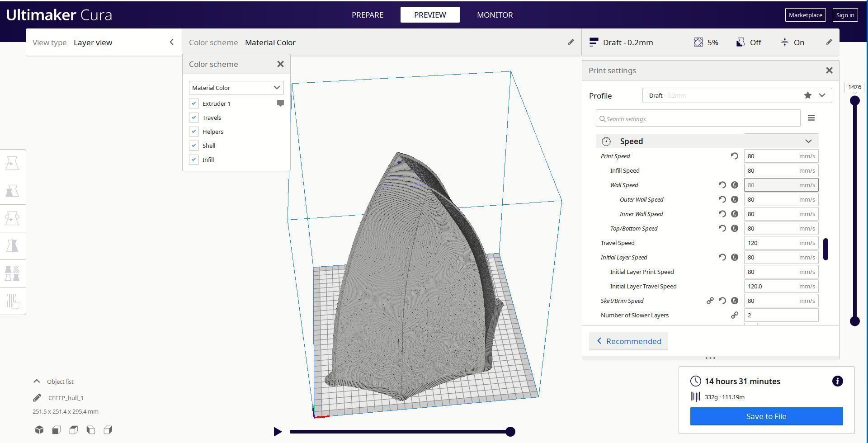Click the pencil icon on print settings bar

[829, 42]
